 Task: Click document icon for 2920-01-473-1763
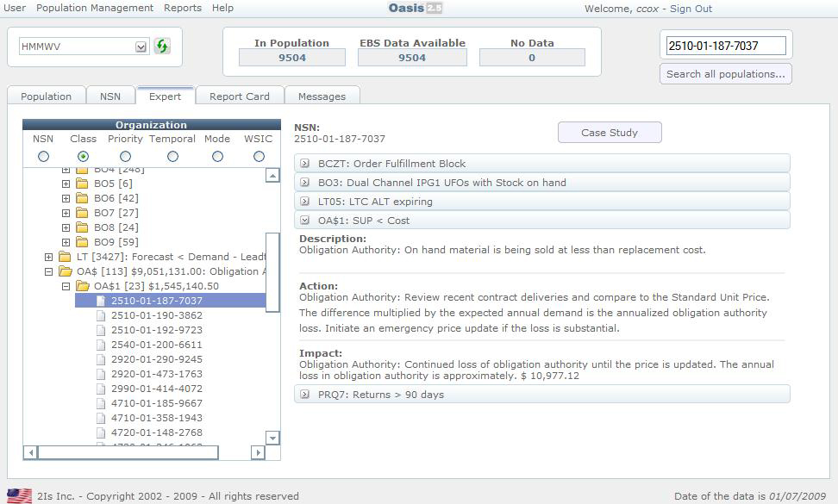[101, 374]
